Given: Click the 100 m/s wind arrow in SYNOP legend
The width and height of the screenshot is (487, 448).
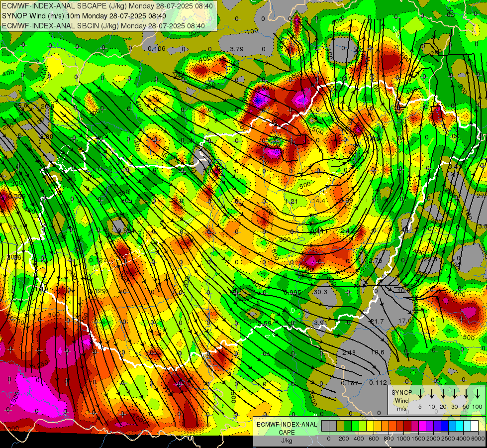Looking at the screenshot, I should coord(478,394).
